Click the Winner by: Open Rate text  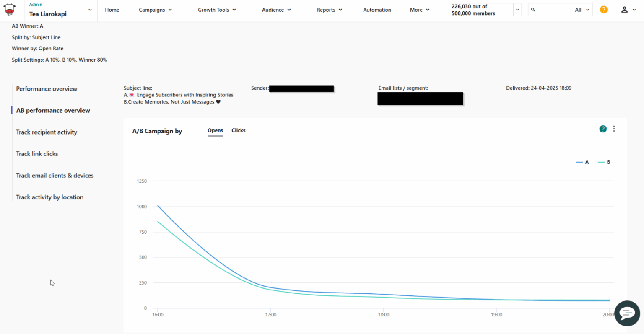pos(38,49)
